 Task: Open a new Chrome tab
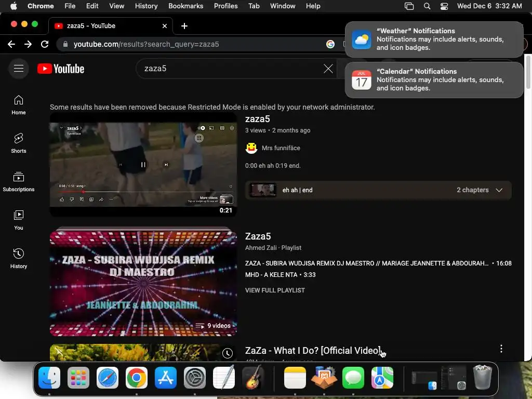click(184, 26)
